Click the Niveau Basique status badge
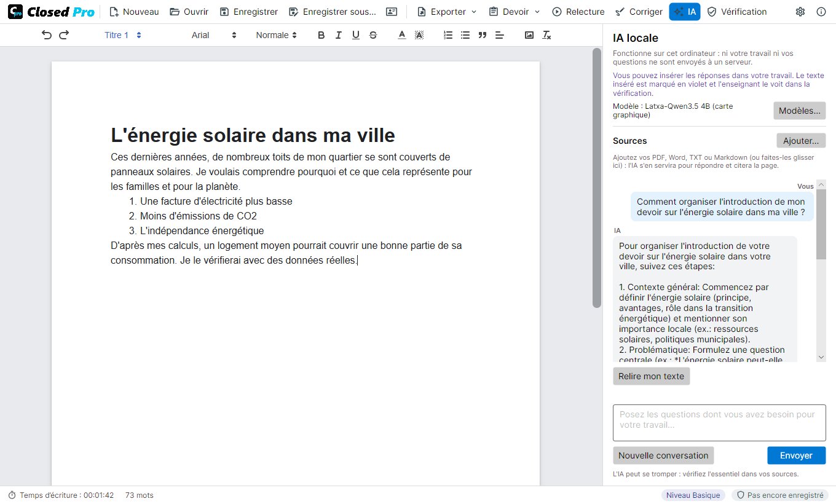 [x=694, y=495]
